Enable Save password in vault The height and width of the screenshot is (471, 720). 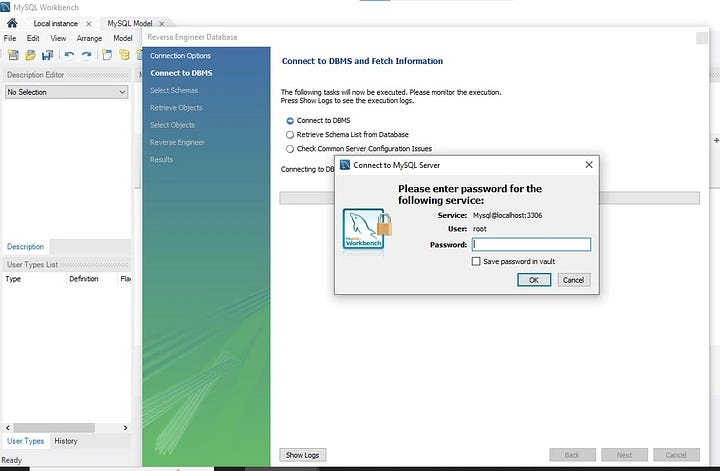[476, 261]
